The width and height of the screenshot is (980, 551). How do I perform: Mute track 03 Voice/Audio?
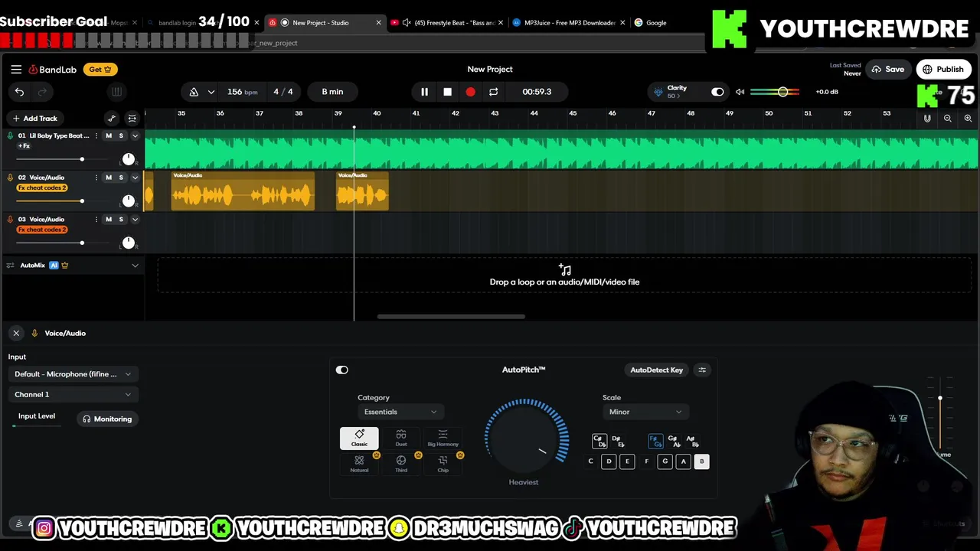(x=108, y=220)
